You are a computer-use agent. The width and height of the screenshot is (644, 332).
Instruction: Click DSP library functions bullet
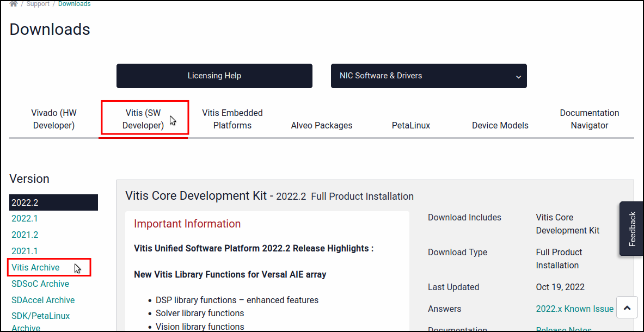(237, 300)
